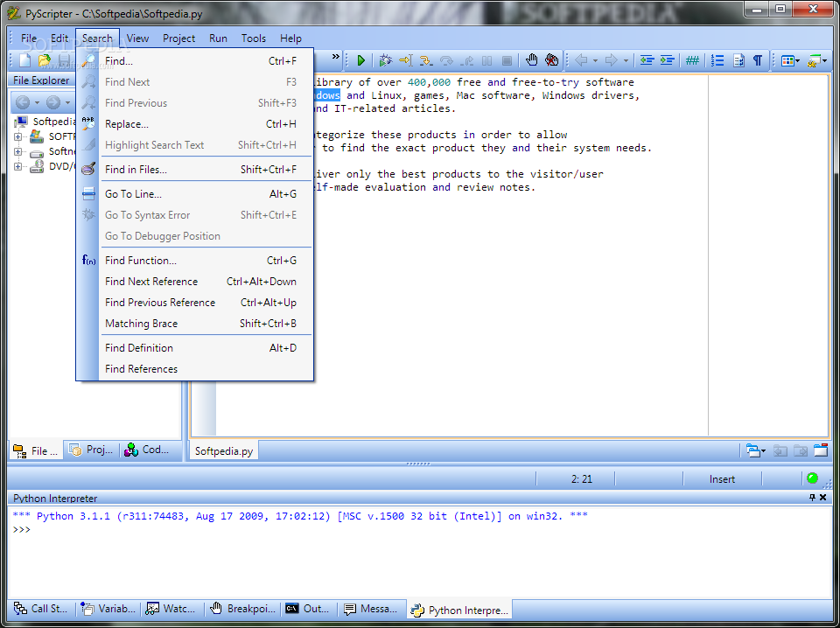Viewport: 840px width, 628px height.
Task: Click the Run to Cursor icon
Action: pos(405,60)
